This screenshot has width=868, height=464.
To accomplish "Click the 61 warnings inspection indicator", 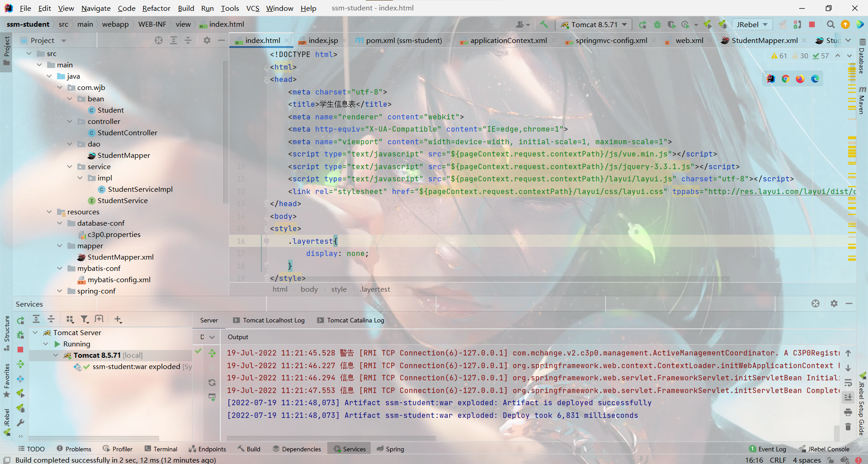I will point(779,56).
